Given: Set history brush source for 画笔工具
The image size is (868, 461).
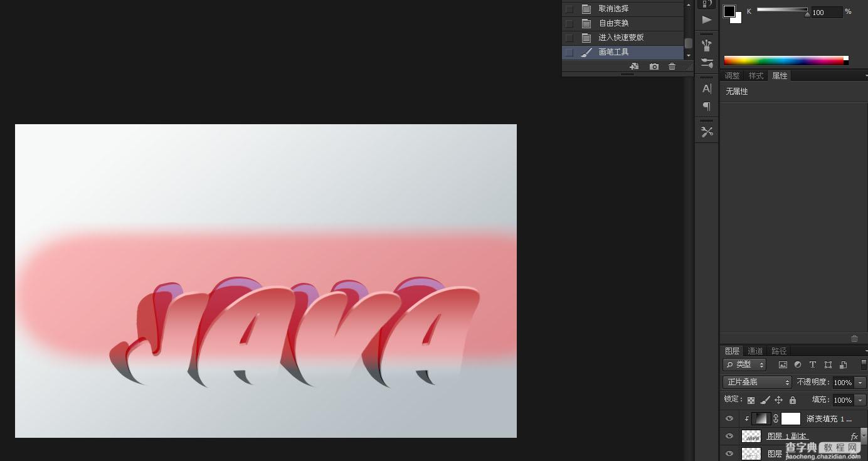Looking at the screenshot, I should click(x=569, y=52).
